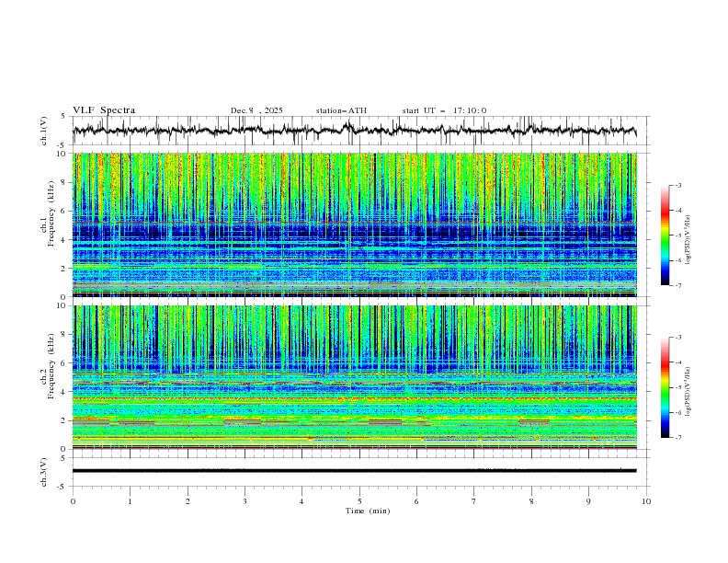Click the ch.1 color scale bar
The image size is (728, 563).
(x=665, y=236)
